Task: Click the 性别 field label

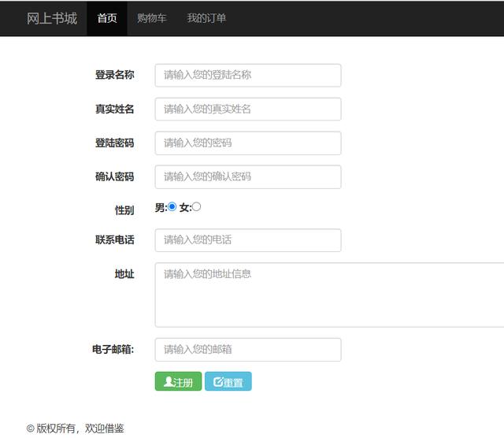Action: coord(124,210)
